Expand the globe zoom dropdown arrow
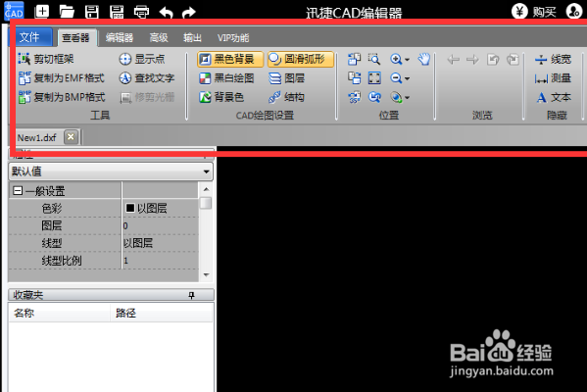This screenshot has width=587, height=392. tap(408, 98)
